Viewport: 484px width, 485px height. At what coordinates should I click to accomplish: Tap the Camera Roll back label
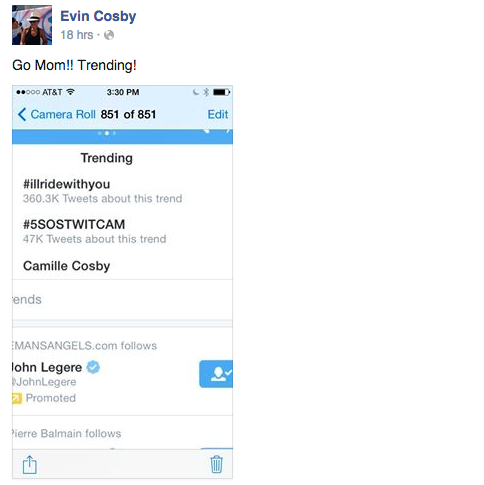(63, 114)
